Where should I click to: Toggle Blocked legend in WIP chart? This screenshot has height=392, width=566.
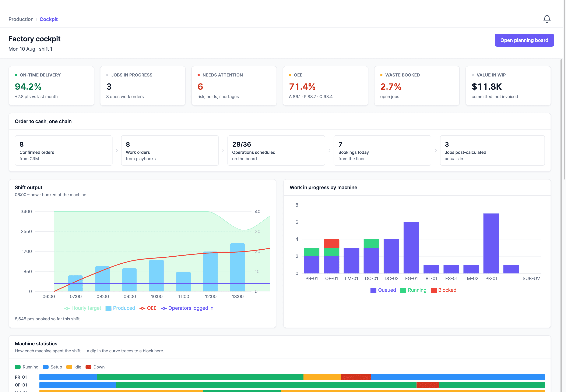444,290
